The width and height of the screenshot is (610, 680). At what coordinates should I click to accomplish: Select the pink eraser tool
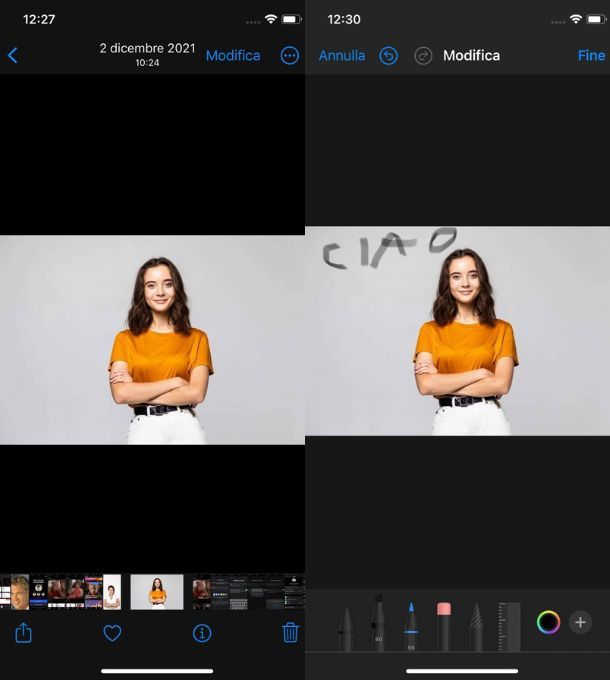click(x=444, y=626)
